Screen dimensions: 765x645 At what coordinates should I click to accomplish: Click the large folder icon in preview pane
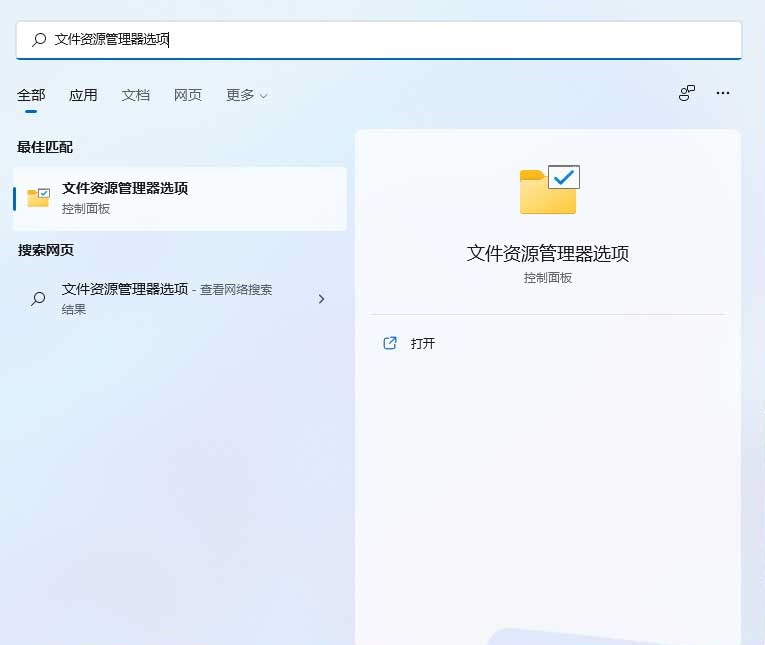pyautogui.click(x=549, y=190)
